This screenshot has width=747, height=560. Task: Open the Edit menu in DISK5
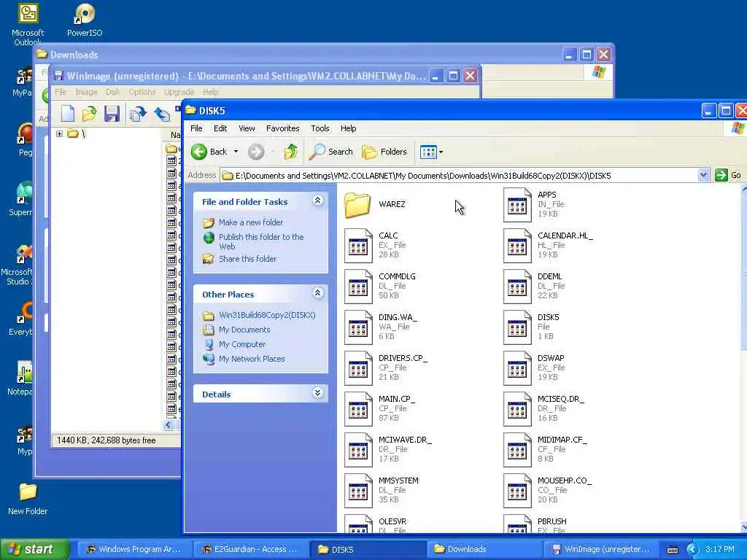(220, 128)
